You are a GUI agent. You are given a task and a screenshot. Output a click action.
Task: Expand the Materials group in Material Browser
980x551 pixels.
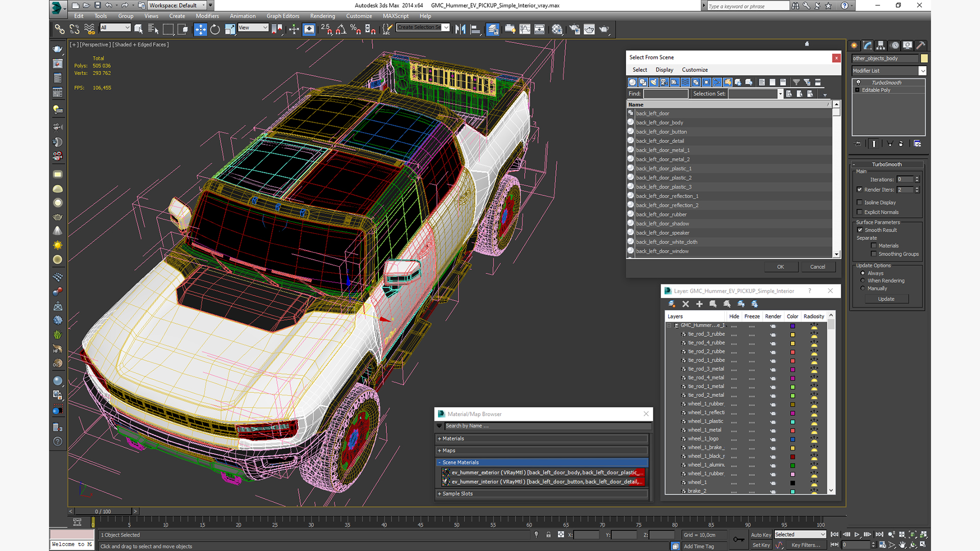click(543, 439)
